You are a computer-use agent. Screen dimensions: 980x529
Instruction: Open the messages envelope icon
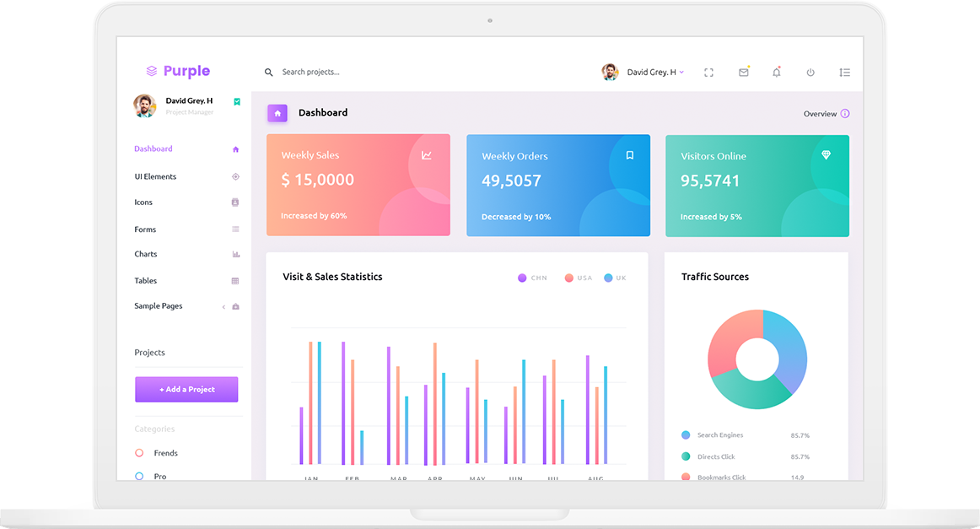click(743, 72)
